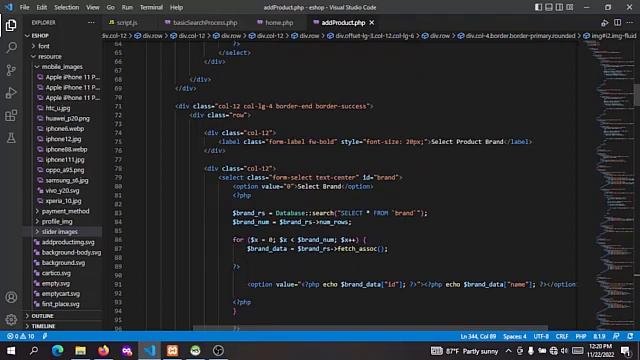
Task: Open the View menu
Action: pos(93,7)
